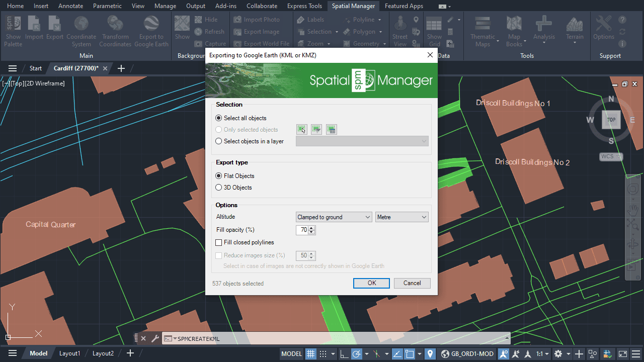Click the Coordinate System globe icon
This screenshot has height=362, width=644.
pyautogui.click(x=81, y=24)
